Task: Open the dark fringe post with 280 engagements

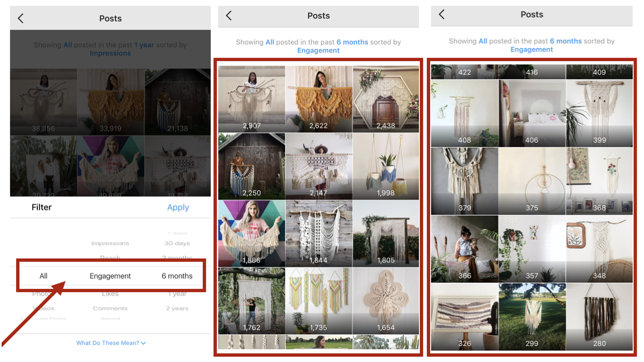Action: point(599,317)
